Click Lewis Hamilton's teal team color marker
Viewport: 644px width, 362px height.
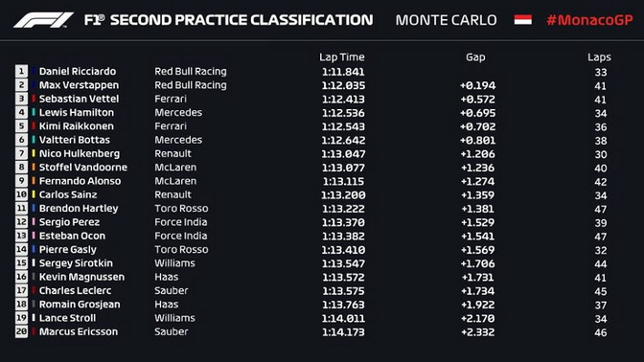click(x=34, y=112)
